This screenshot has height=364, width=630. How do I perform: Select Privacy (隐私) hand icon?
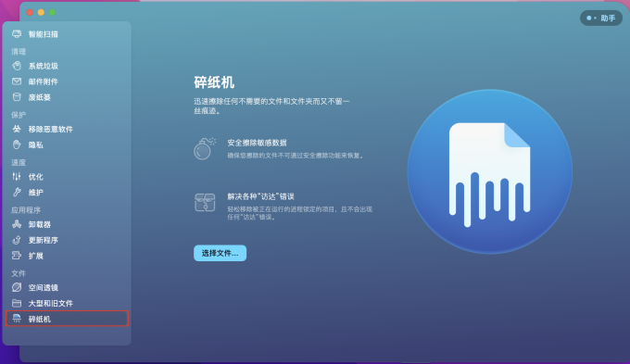(x=17, y=144)
